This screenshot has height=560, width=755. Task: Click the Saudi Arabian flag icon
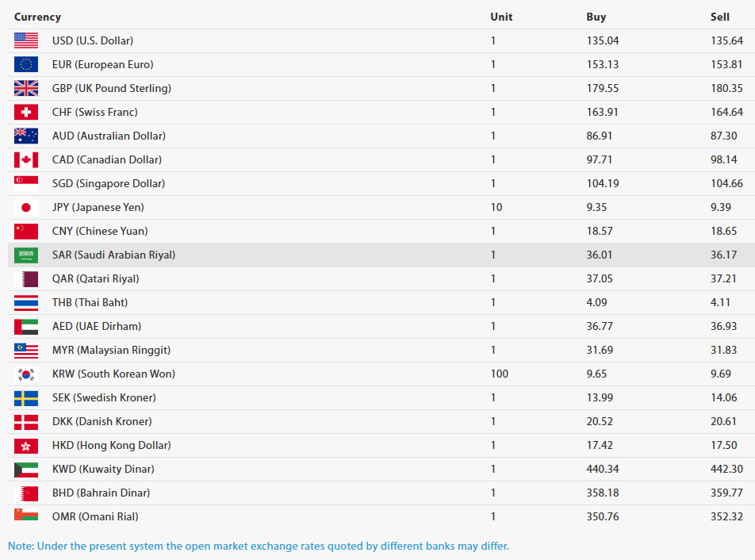pyautogui.click(x=25, y=255)
